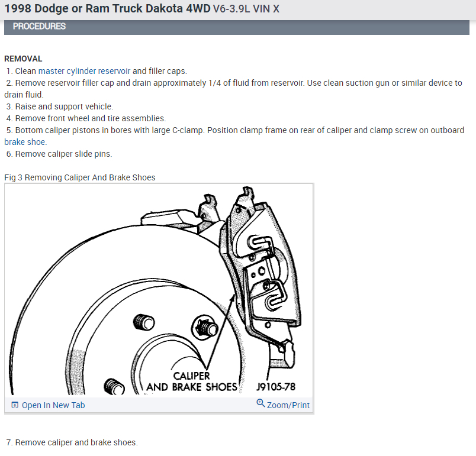Select step '6. Remove caliper slide pins.'
Viewport: 476px width, 456px height.
click(x=59, y=154)
